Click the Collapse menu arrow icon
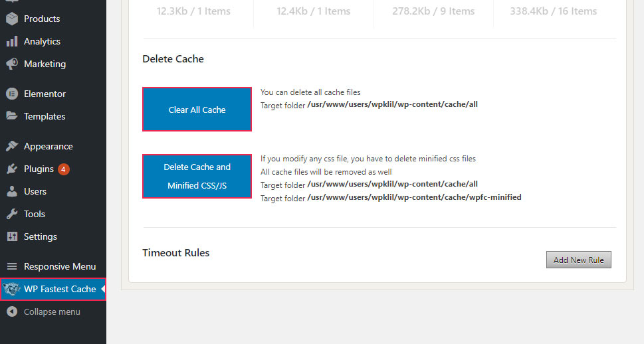The image size is (644, 344). coord(12,311)
